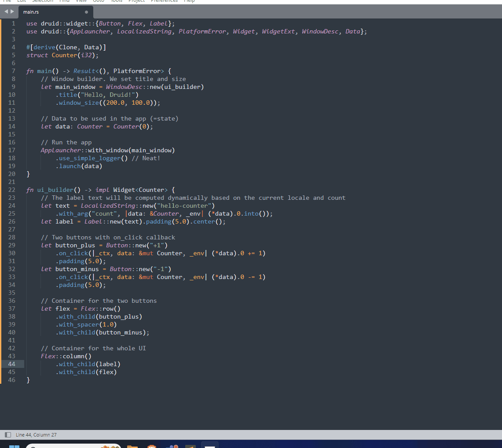
Task: Click the "// Neat!" comment
Action: (x=146, y=158)
